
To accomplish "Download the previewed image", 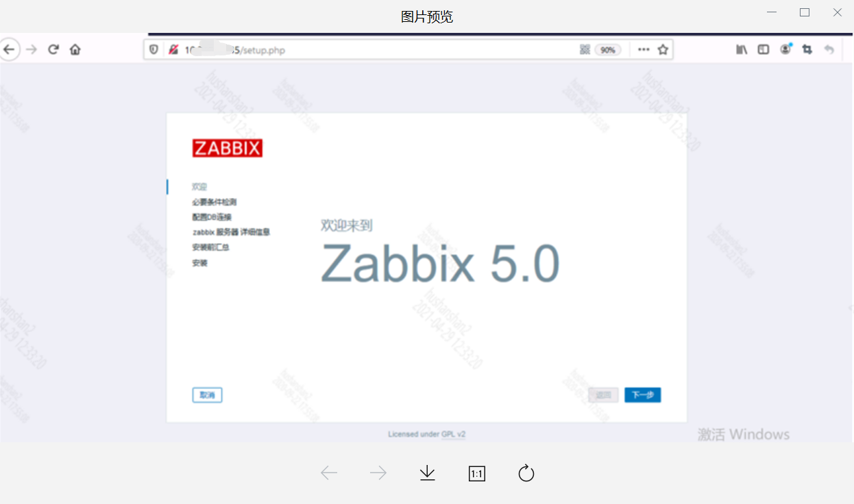I will pos(428,473).
